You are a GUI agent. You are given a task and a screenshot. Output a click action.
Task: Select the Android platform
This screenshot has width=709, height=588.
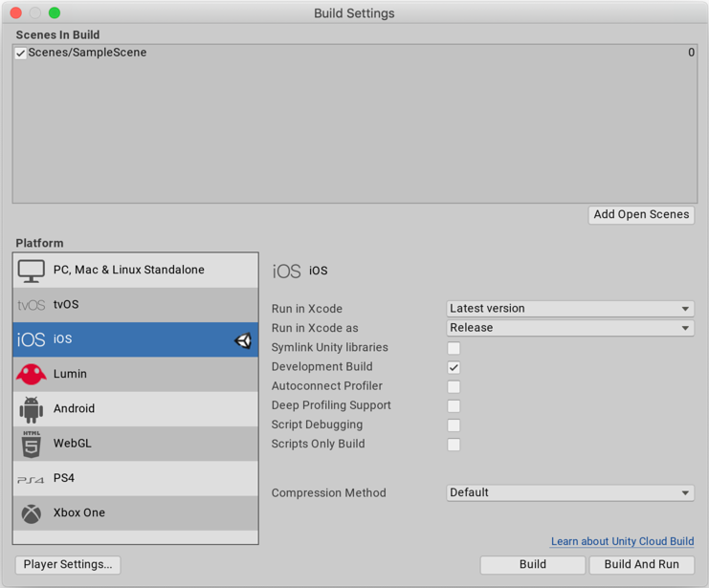coord(136,409)
